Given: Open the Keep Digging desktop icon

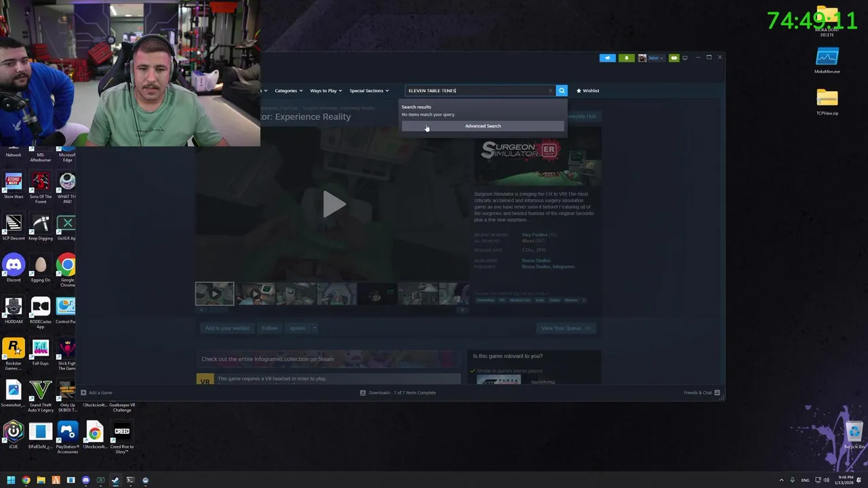Looking at the screenshot, I should pos(40,227).
